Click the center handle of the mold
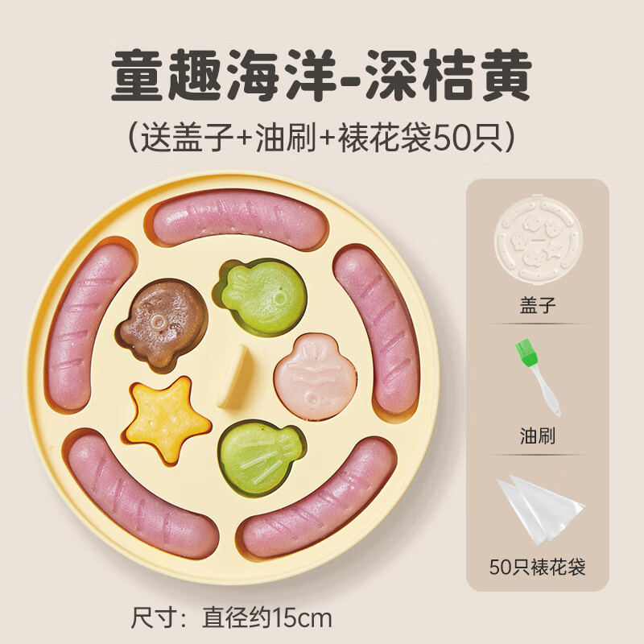Image resolution: width=644 pixels, height=644 pixels. click(234, 376)
